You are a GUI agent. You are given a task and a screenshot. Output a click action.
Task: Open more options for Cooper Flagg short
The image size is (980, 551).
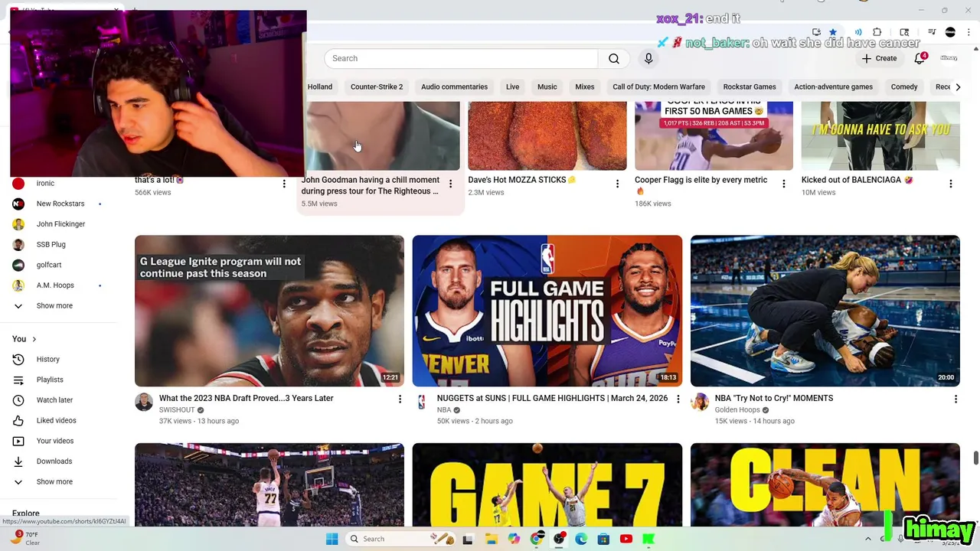click(783, 184)
